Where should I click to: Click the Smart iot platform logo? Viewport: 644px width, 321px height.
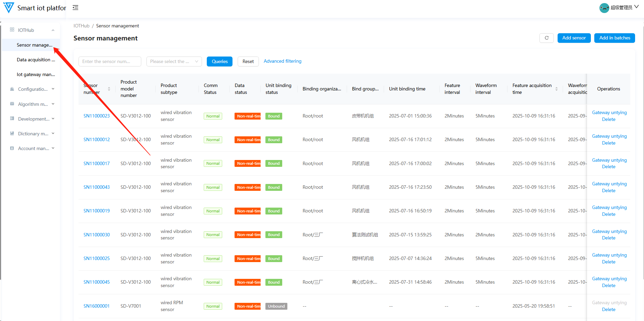[x=9, y=8]
